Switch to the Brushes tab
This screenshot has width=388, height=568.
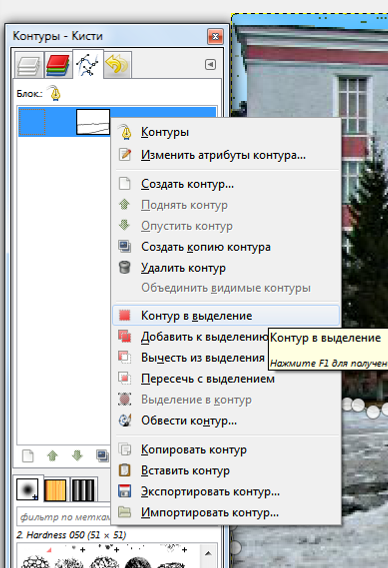click(x=28, y=489)
